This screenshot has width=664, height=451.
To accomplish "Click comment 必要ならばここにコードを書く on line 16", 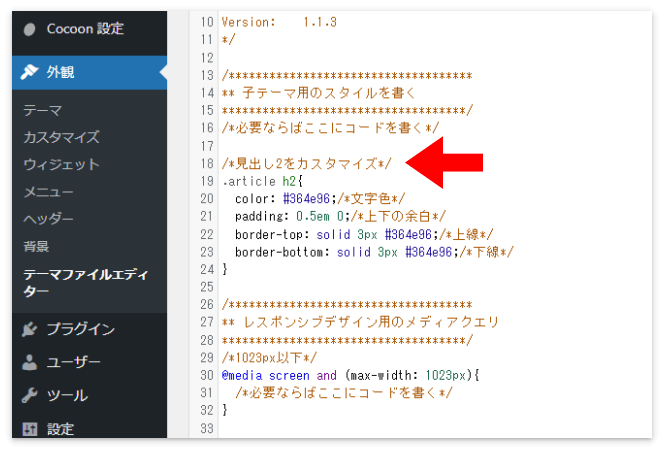I will (330, 128).
